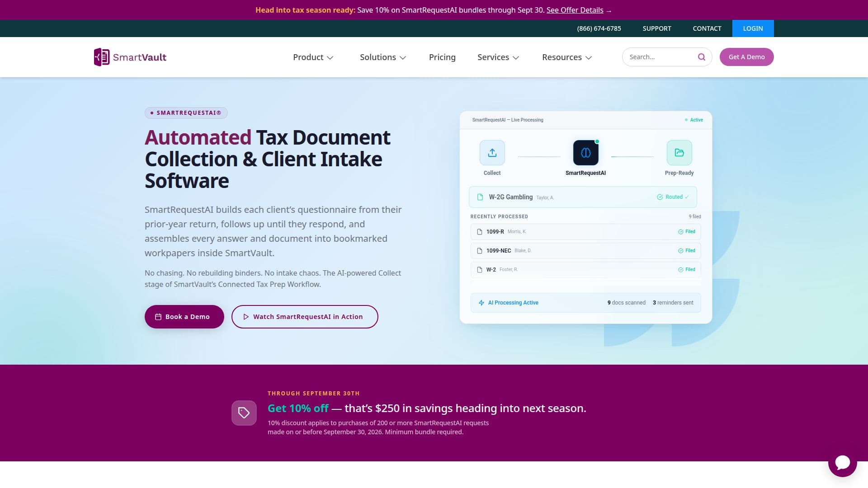Image resolution: width=868 pixels, height=488 pixels.
Task: Click the "9 docs scanned" text
Action: point(627,303)
